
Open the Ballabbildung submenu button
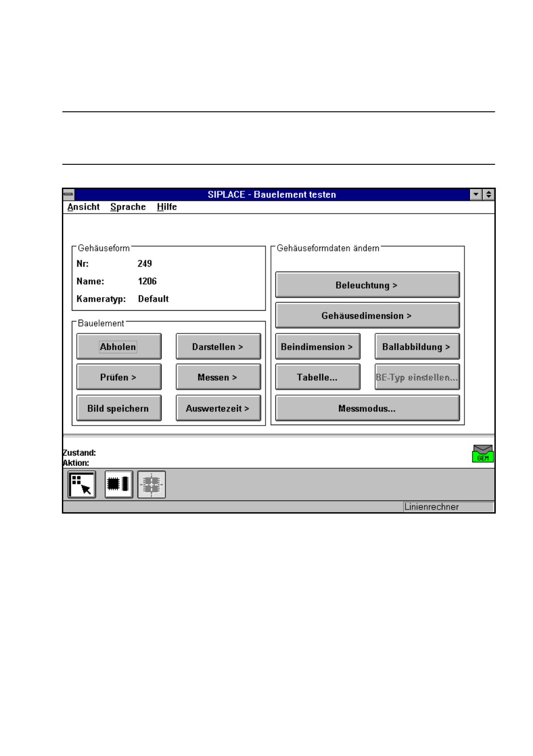[417, 347]
